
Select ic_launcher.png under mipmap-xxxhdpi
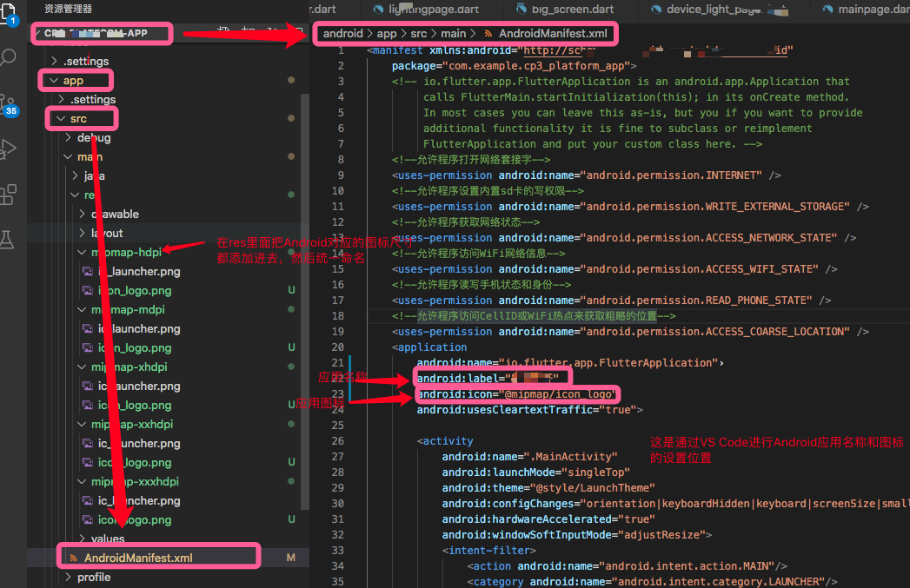[x=139, y=501]
